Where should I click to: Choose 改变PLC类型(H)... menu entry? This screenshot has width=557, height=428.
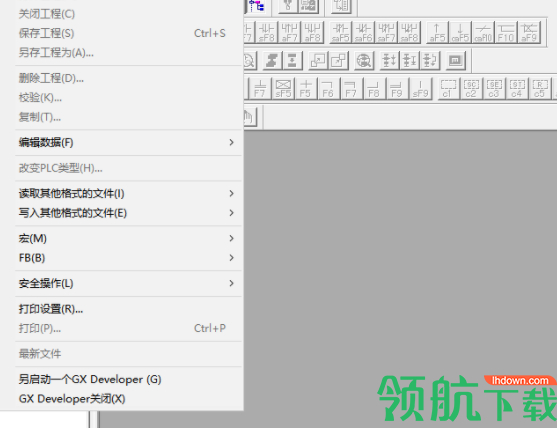[128, 168]
